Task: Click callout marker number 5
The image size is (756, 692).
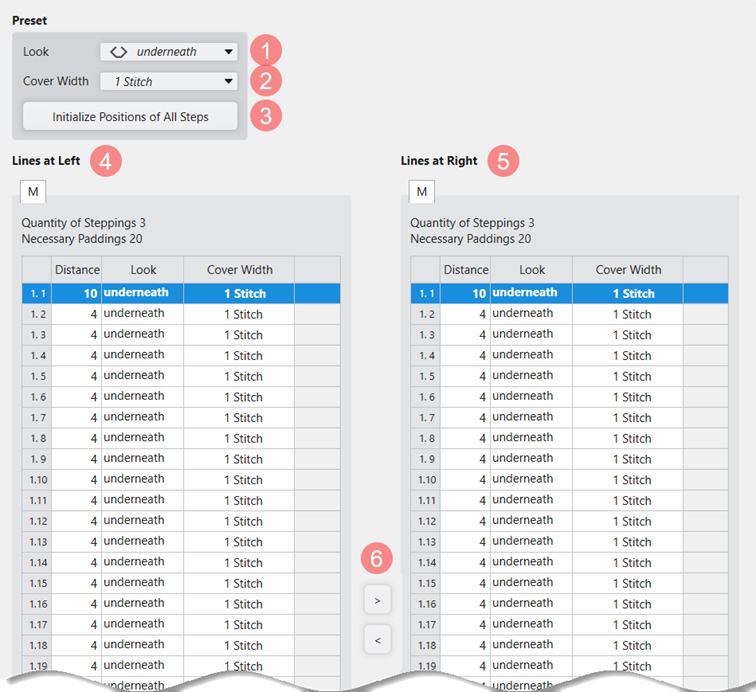Action: (505, 161)
